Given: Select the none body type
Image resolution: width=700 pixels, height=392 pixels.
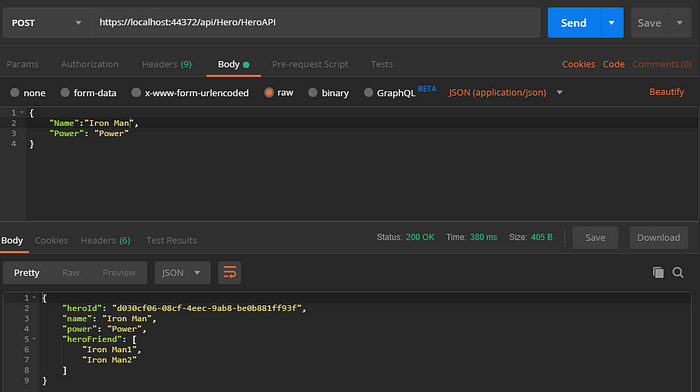Looking at the screenshot, I should 28,93.
